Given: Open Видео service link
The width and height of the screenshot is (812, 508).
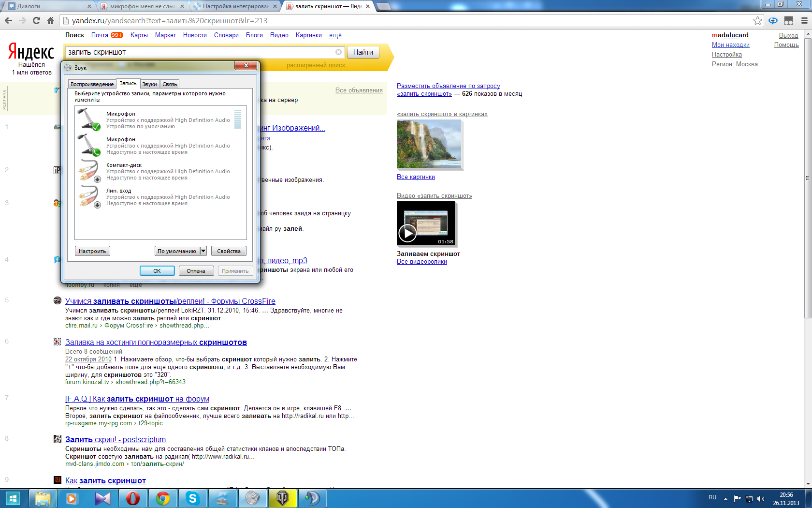Looking at the screenshot, I should (279, 35).
